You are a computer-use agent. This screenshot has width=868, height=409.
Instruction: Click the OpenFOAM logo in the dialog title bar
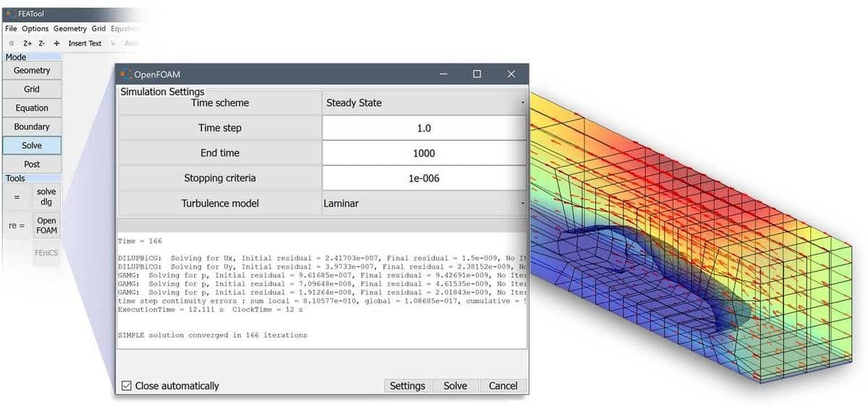127,74
